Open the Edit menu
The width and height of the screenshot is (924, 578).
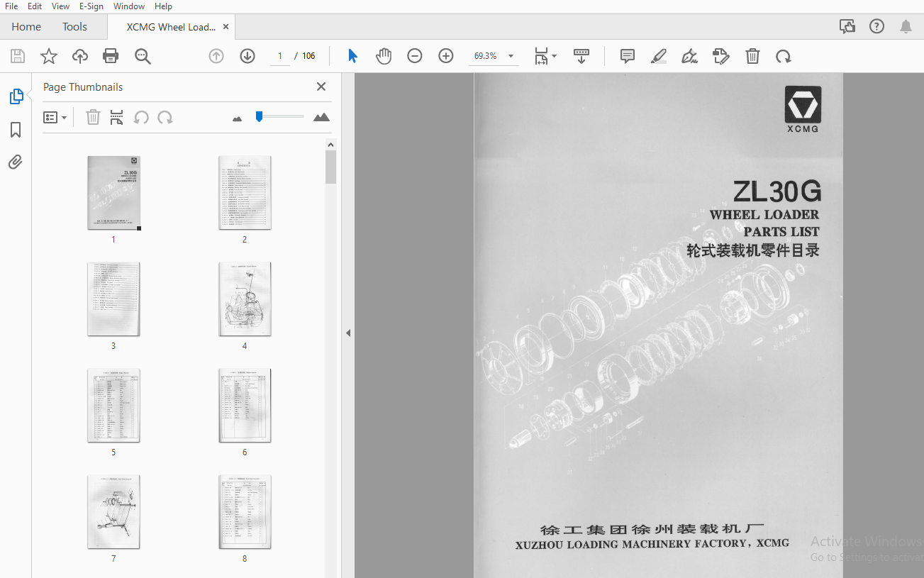click(x=35, y=6)
